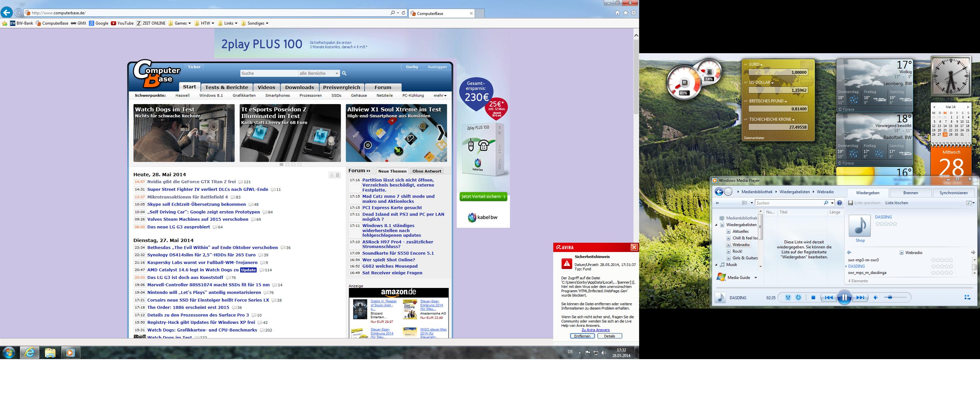Image resolution: width=980 pixels, height=399 pixels.
Task: Open Windows Explorer from the taskbar
Action: pyautogui.click(x=50, y=353)
